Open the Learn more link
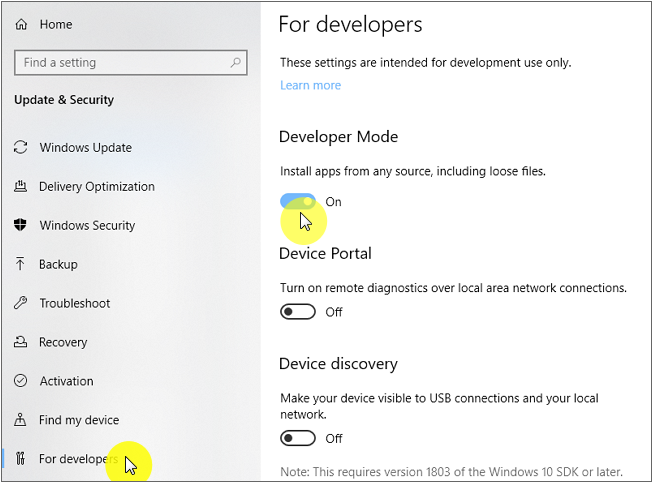 pyautogui.click(x=310, y=86)
